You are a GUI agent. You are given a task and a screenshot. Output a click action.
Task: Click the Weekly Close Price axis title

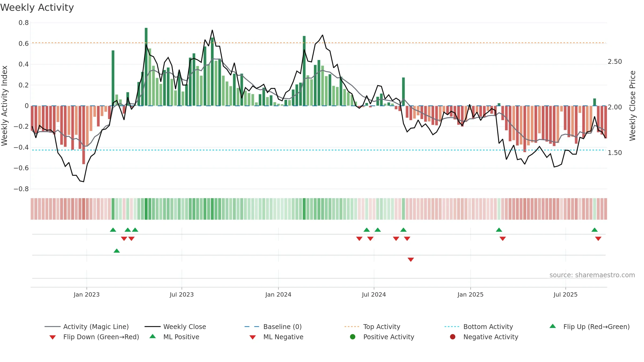(632, 106)
